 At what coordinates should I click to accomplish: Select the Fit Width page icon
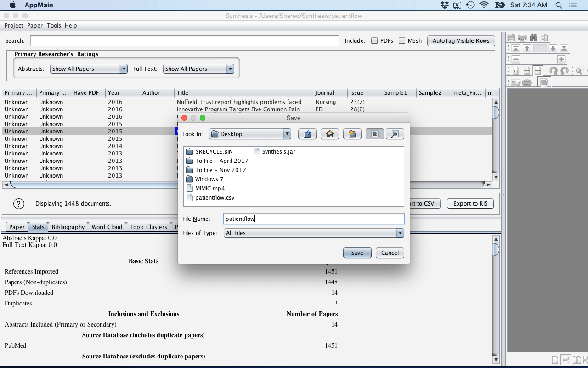coord(538,70)
